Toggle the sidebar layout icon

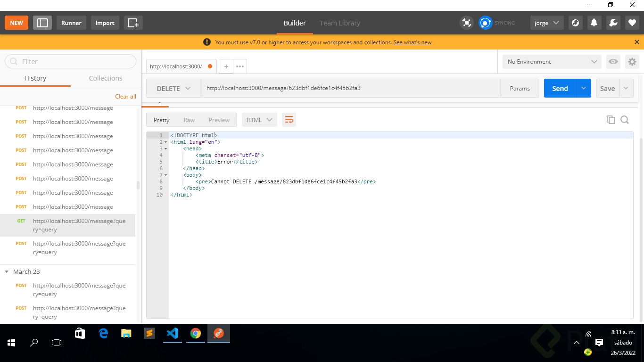tap(42, 23)
